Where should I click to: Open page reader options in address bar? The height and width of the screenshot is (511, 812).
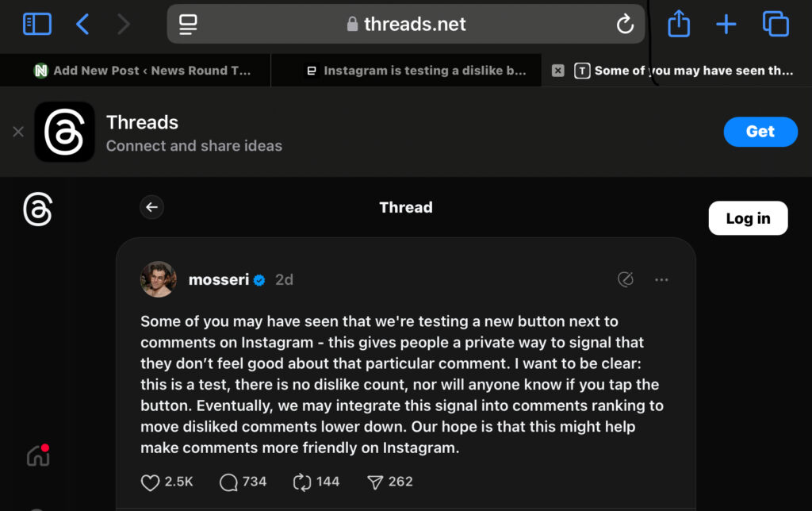pos(188,24)
